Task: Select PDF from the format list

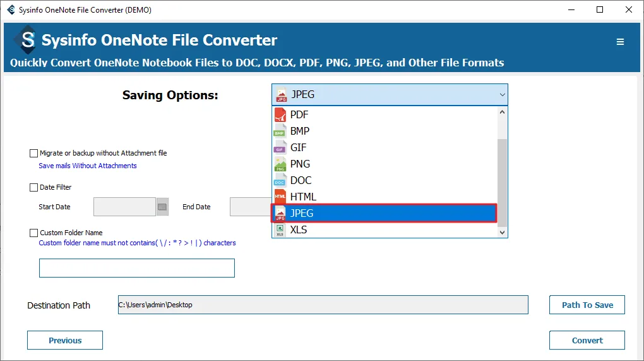Action: [385, 114]
